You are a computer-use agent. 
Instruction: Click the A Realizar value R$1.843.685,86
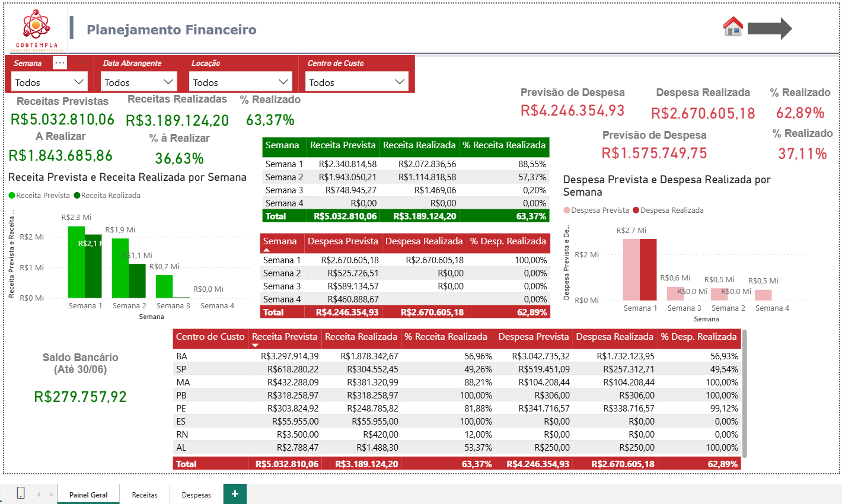[60, 156]
